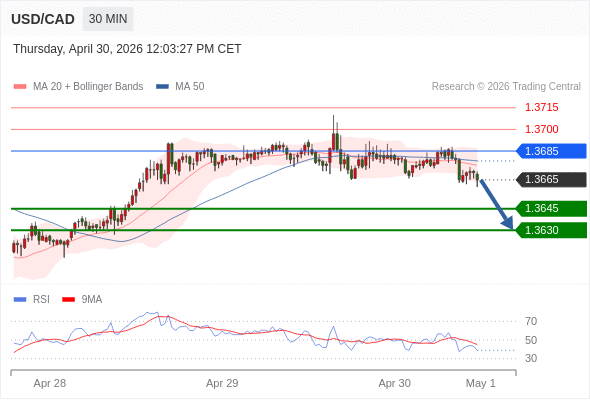
Task: Click the red 1.3700 resistance label
Action: coord(541,129)
